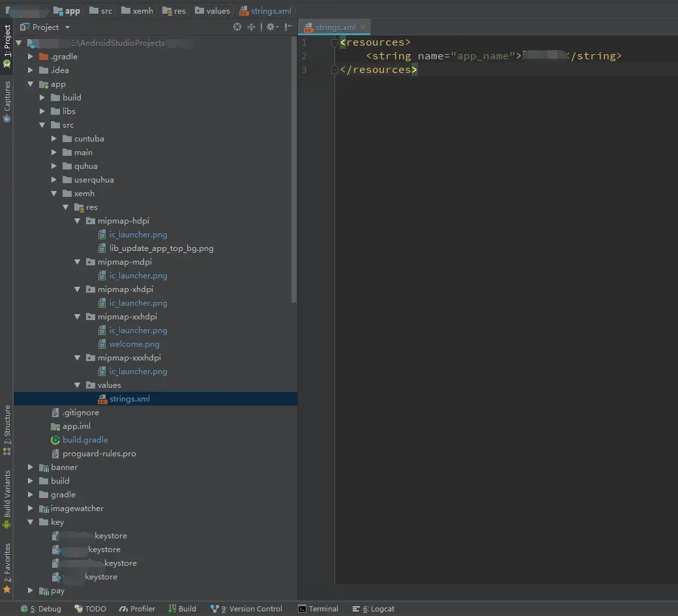Expand the build folder under app
This screenshot has width=678, height=616.
coord(42,98)
